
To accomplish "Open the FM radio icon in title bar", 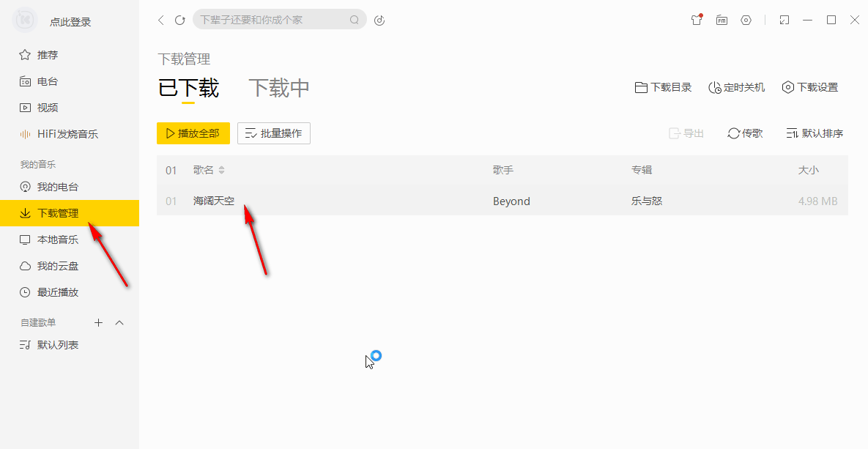I will pos(722,21).
